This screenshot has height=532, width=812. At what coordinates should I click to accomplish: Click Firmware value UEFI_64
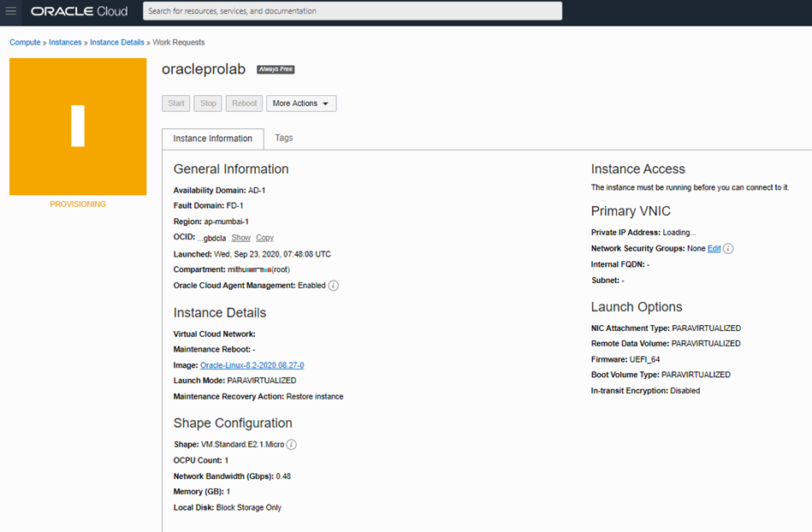[645, 359]
